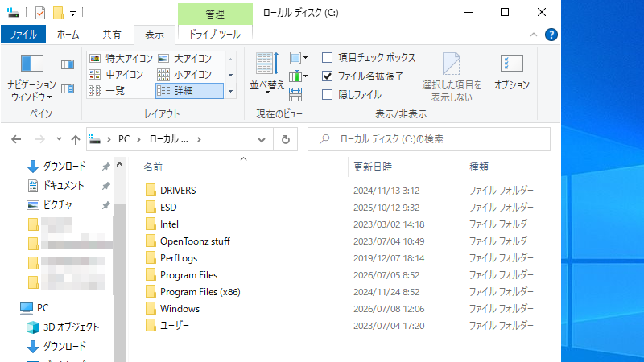Click the date 2019/12/07 18:14
Viewport: 644px width, 362px height.
[x=389, y=258]
